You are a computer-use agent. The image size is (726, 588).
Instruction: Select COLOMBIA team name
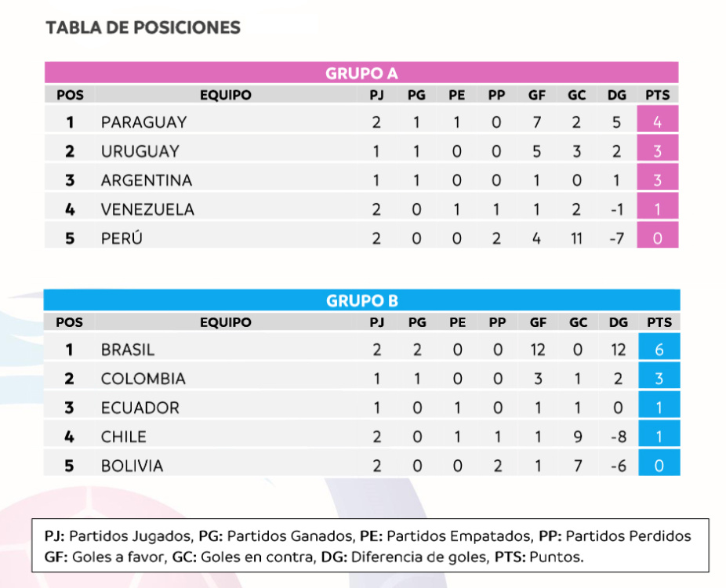click(x=143, y=379)
